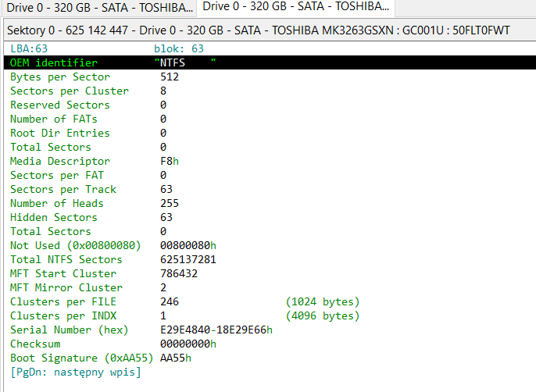Click the Total NTFS Sectors value 625137281
Viewport: 536px width, 392px height.
[x=188, y=259]
